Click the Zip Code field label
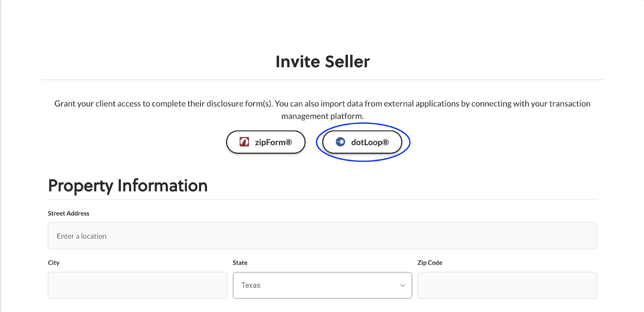 (x=430, y=263)
